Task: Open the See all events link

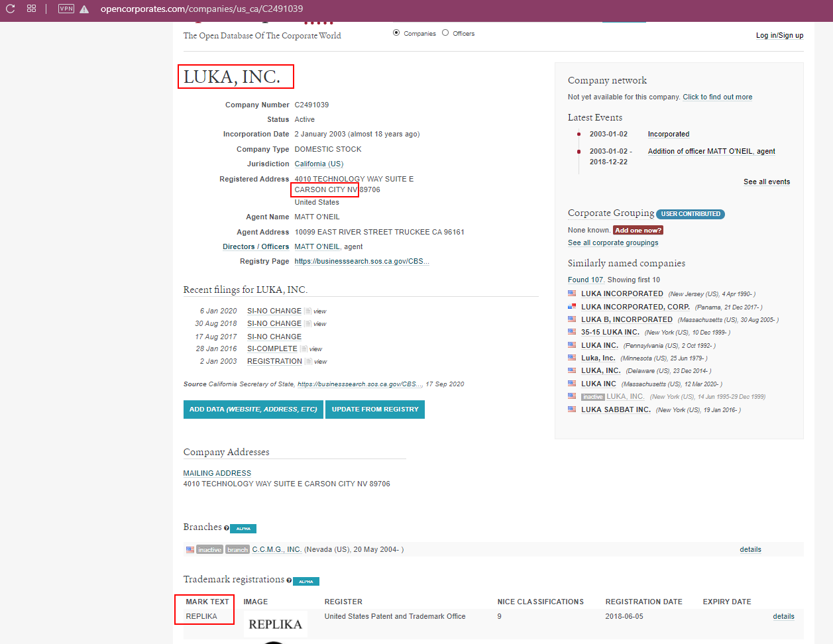Action: point(767,182)
